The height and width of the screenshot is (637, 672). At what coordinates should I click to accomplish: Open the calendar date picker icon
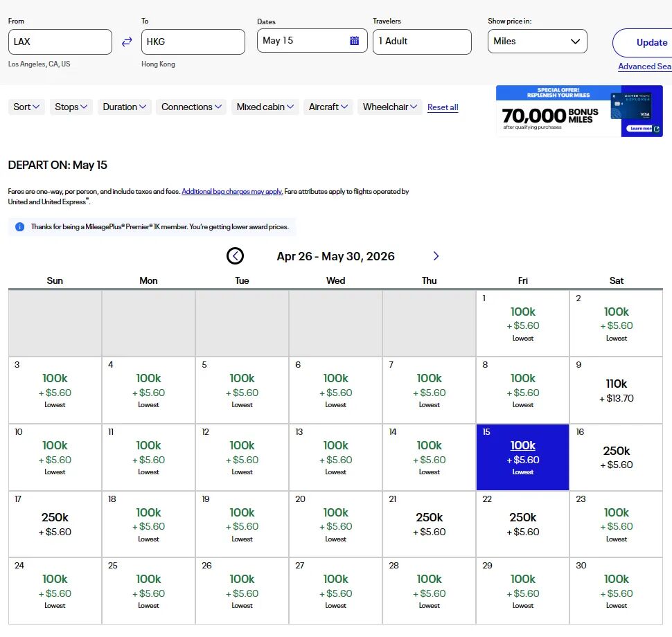point(354,41)
